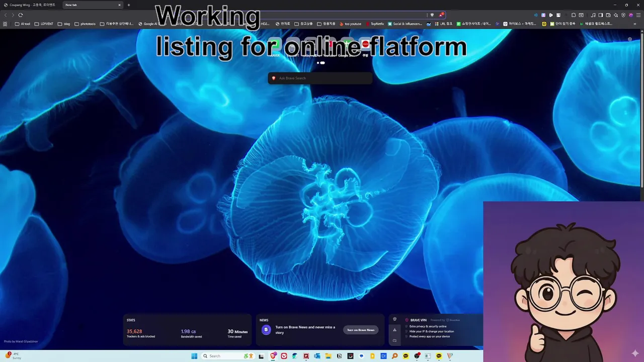Open the Brave VPN shield toolbar icon

pyautogui.click(x=623, y=15)
